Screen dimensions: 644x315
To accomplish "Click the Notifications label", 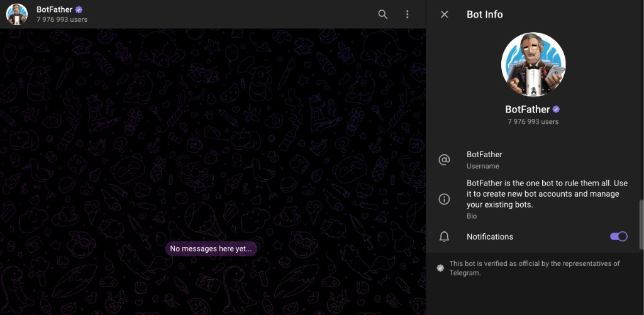I will (x=490, y=236).
